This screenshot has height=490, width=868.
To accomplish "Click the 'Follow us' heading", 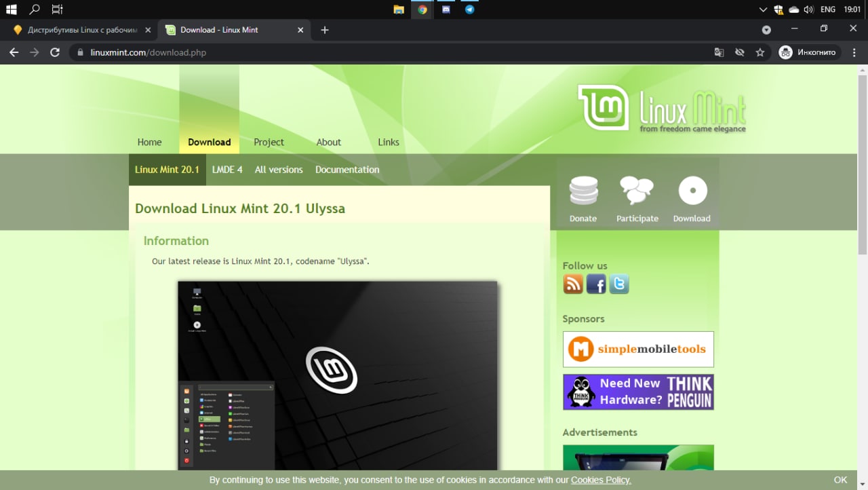I will coord(585,265).
